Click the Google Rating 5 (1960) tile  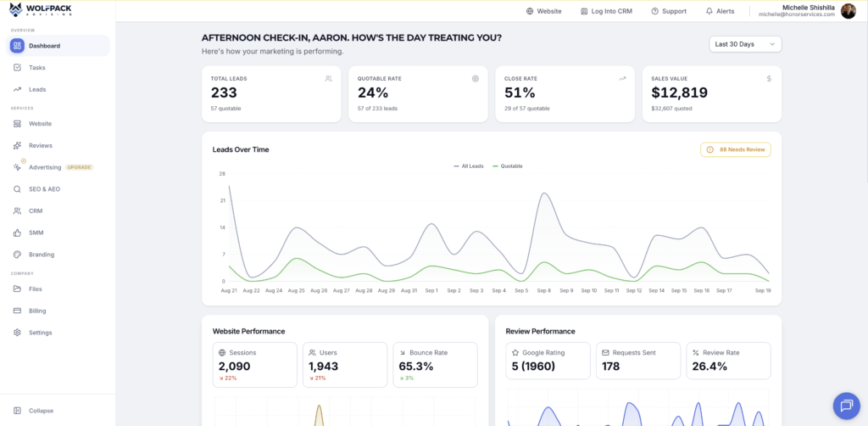point(548,361)
